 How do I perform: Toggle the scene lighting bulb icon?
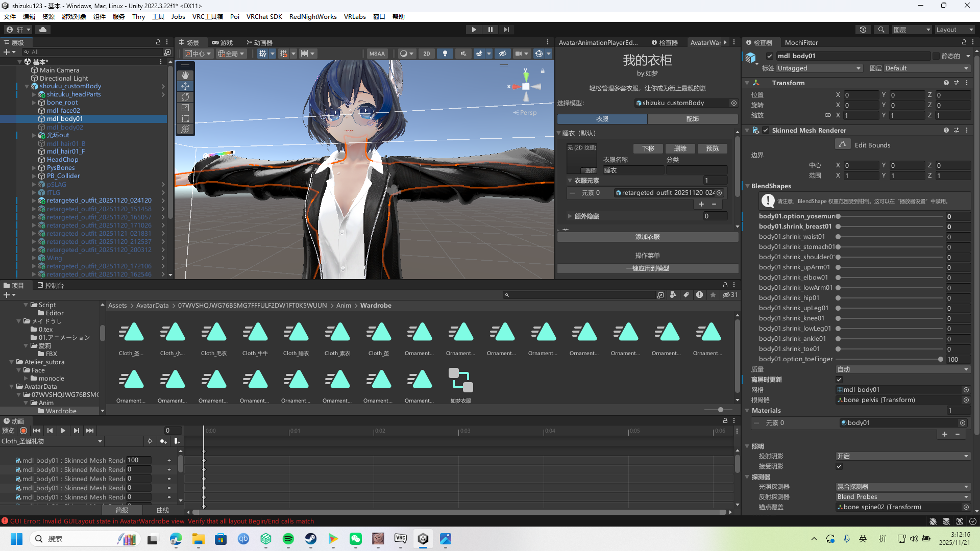(445, 54)
